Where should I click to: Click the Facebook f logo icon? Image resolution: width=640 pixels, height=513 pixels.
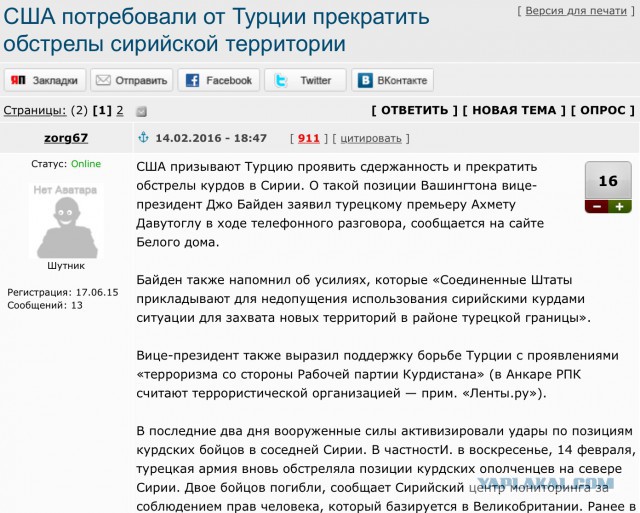pyautogui.click(x=192, y=80)
